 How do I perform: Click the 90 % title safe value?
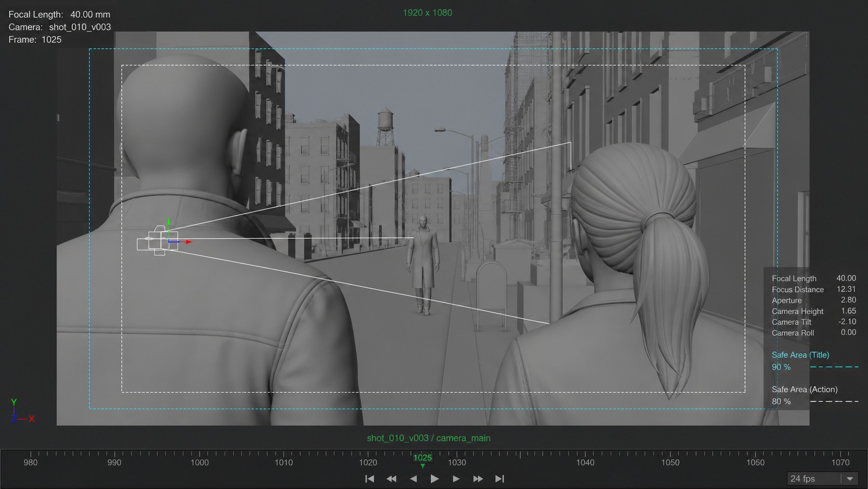[781, 367]
